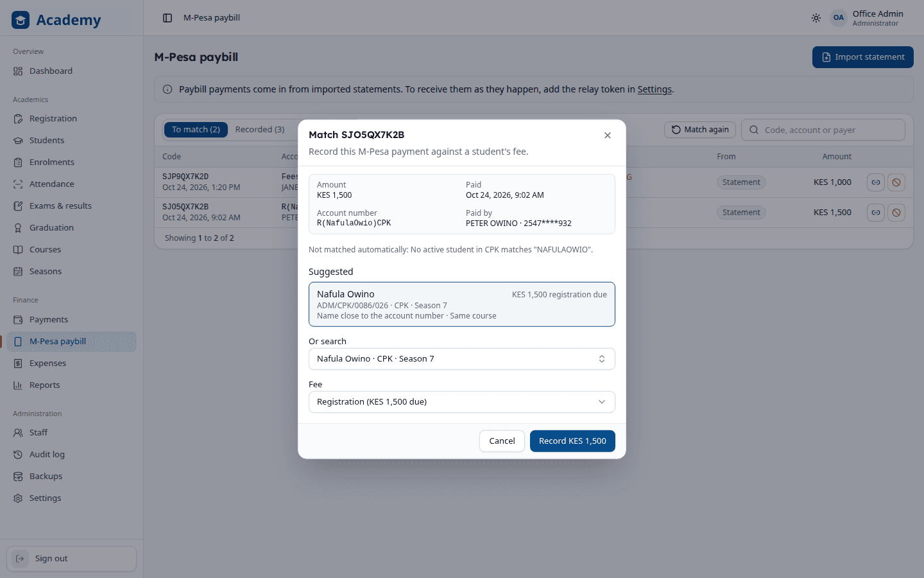Close the Match SJO5QX7K2B dialog
The image size is (924, 578).
click(x=608, y=136)
